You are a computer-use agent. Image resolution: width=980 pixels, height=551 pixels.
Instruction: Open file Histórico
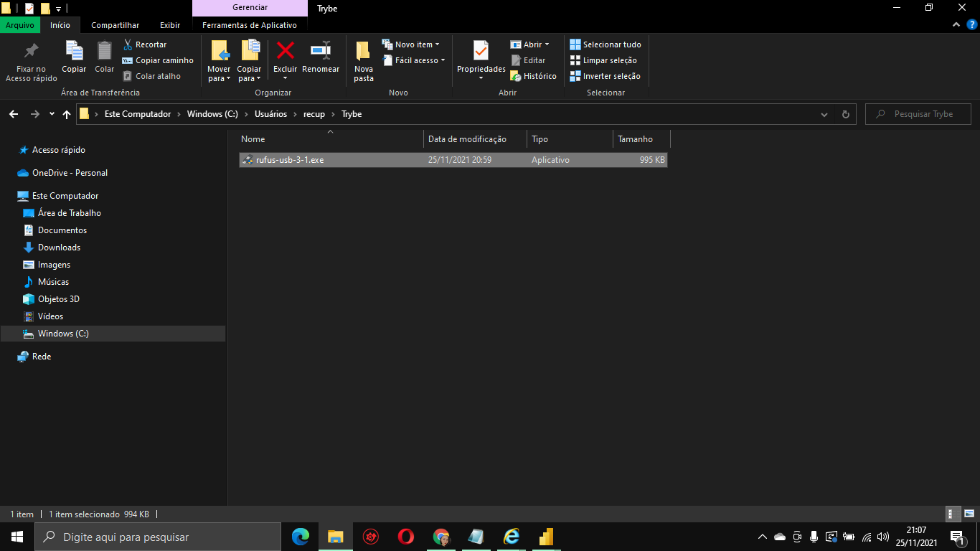tap(533, 76)
